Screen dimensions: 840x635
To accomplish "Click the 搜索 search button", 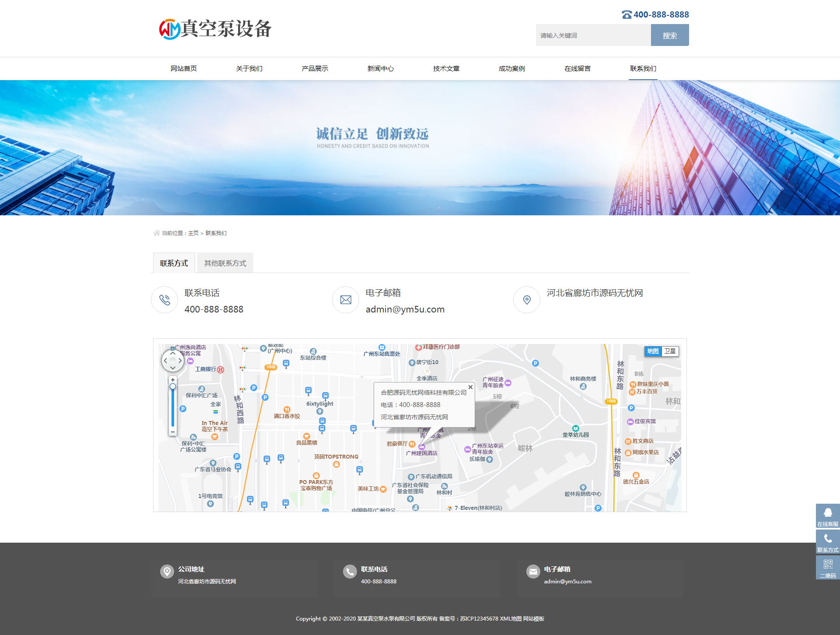I will [x=669, y=35].
